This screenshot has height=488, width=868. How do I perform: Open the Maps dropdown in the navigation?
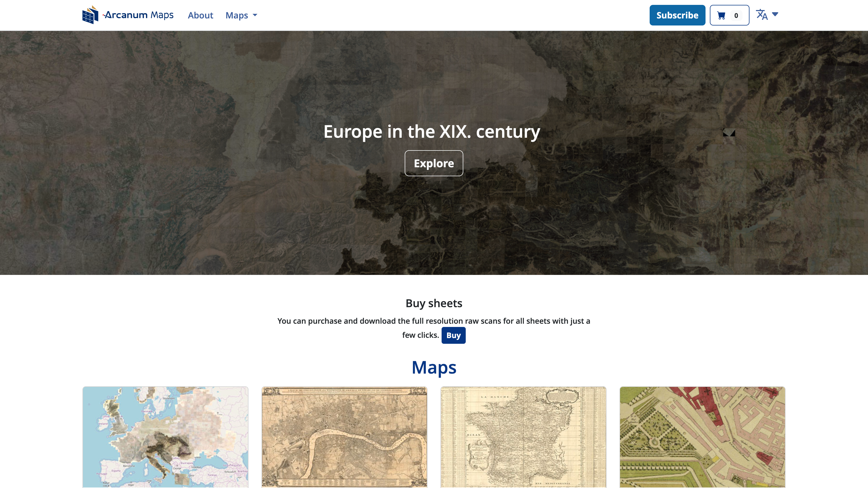(x=241, y=15)
